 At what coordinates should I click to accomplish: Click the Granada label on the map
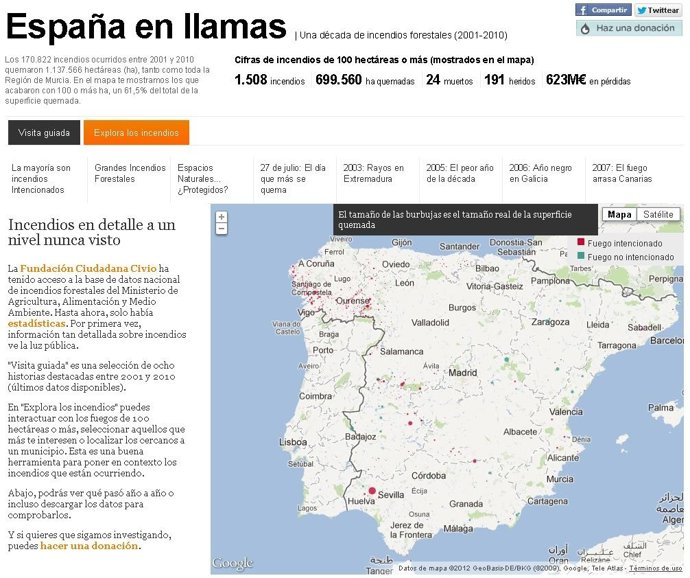click(466, 504)
